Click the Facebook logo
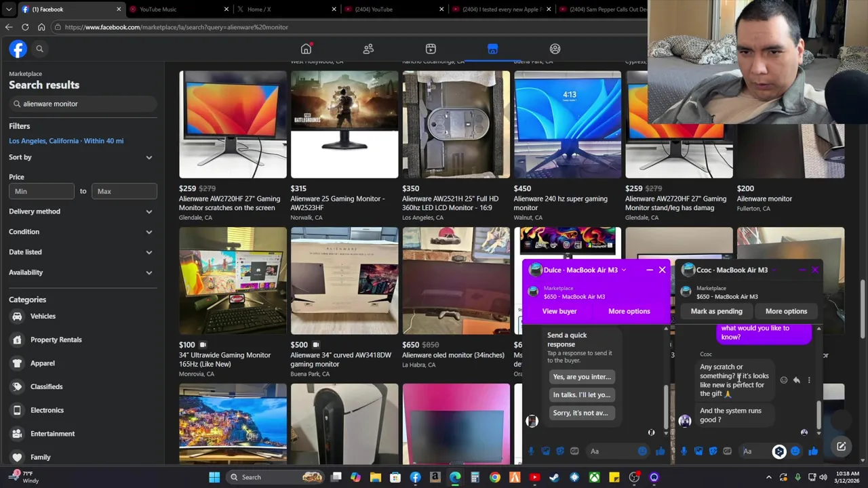868x488 pixels. point(18,49)
